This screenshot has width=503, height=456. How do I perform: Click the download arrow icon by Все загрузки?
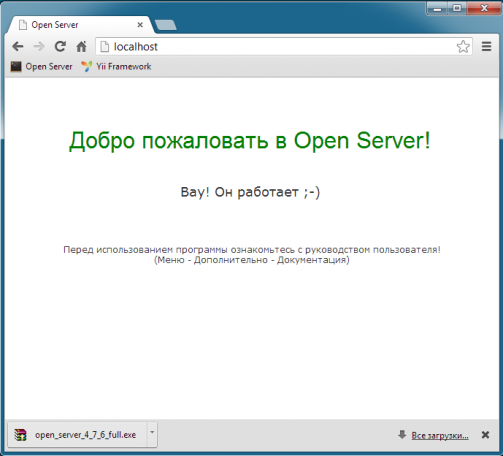(x=402, y=435)
